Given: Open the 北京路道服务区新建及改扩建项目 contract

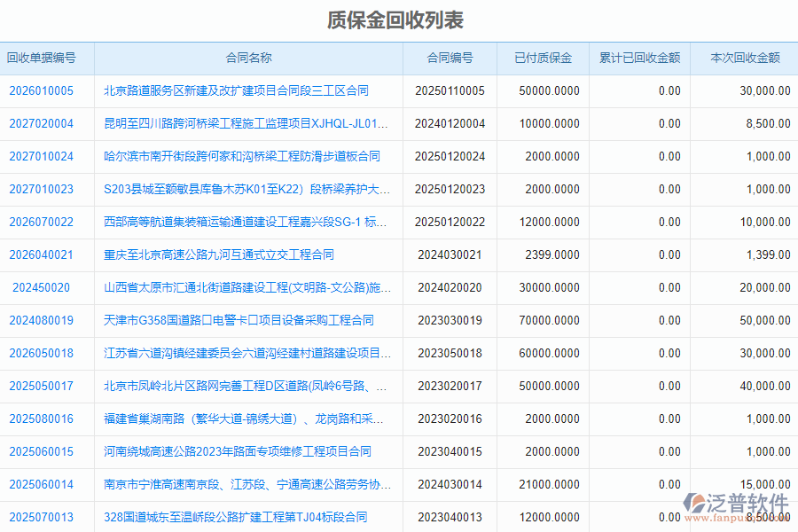Looking at the screenshot, I should coord(238,90).
